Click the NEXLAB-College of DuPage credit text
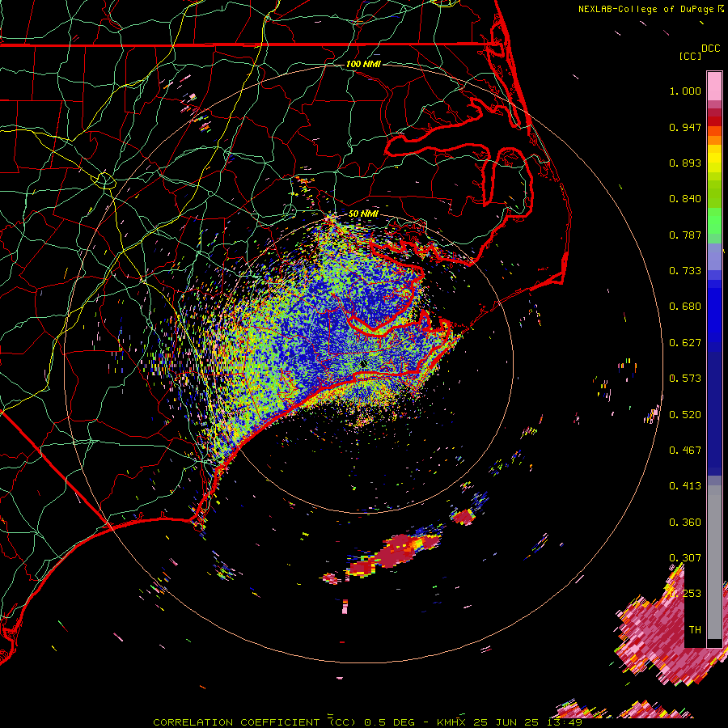The image size is (728, 728). click(x=646, y=9)
